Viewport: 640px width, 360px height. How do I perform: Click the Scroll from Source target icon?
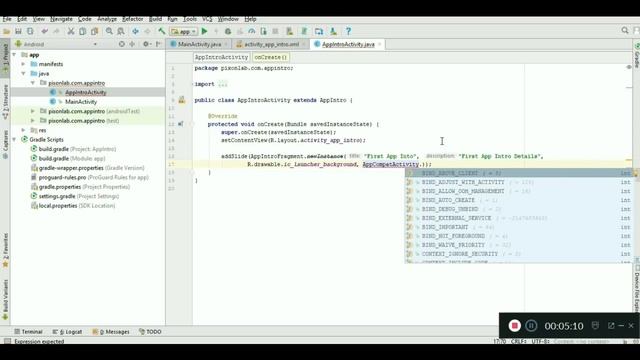pos(122,44)
